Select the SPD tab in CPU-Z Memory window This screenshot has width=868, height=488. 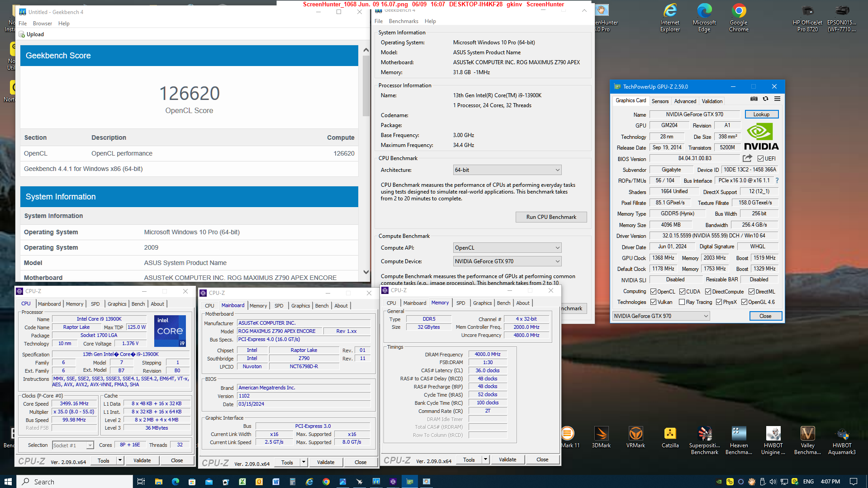460,303
